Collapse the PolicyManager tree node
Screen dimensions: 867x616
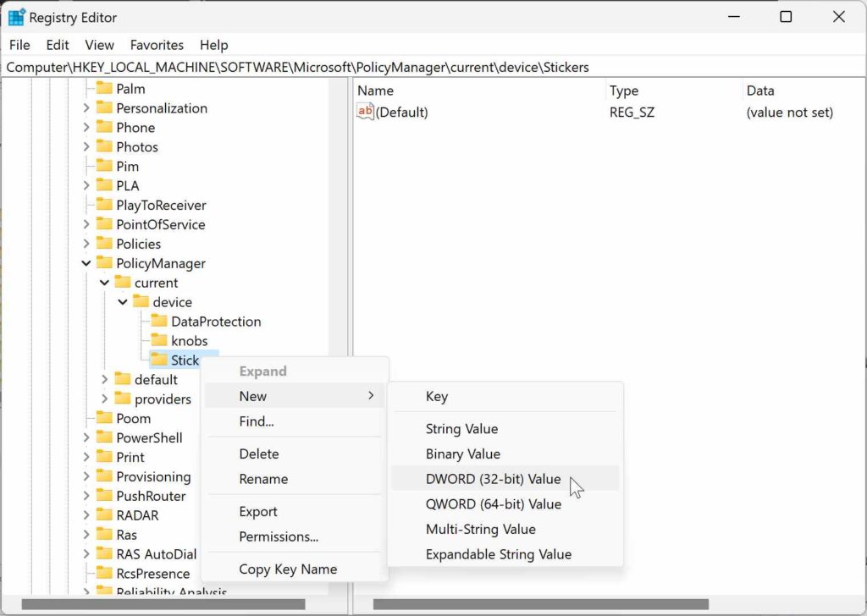click(x=86, y=263)
